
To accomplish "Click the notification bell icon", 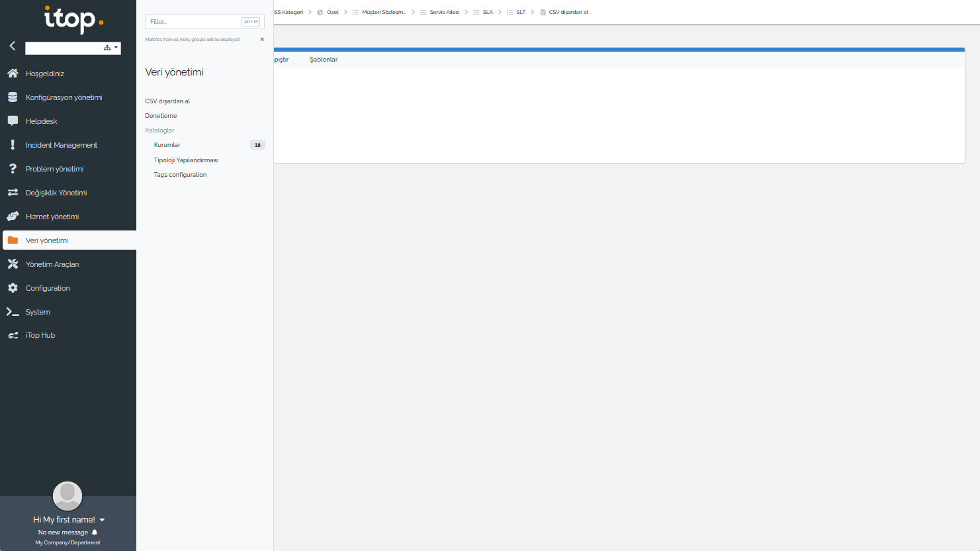I will click(x=95, y=532).
